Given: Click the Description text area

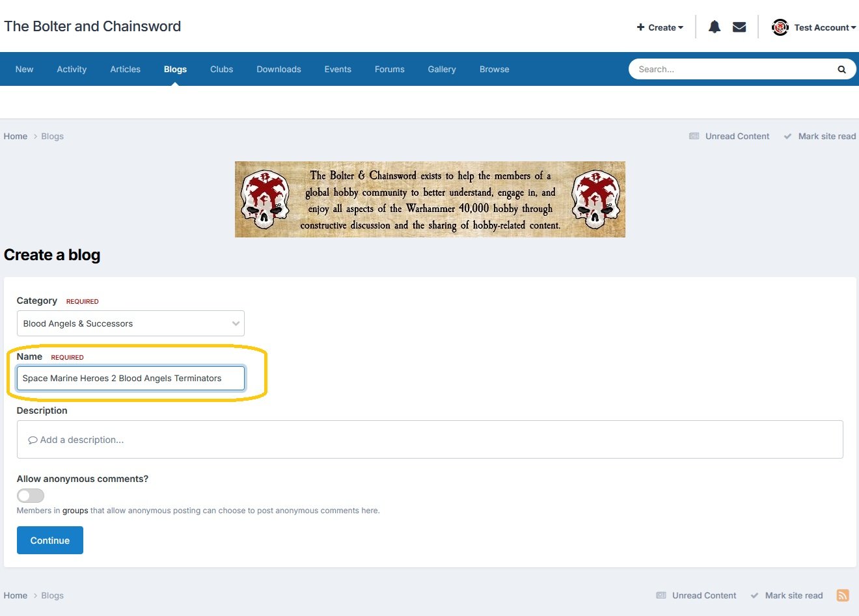Looking at the screenshot, I should point(429,440).
